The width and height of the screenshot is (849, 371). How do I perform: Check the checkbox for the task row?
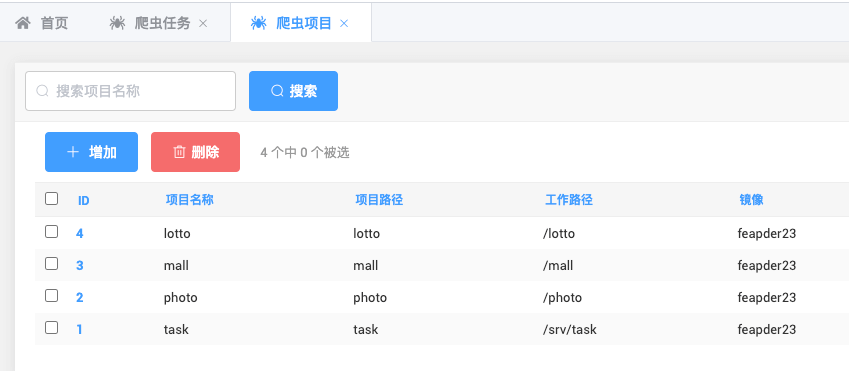[x=51, y=328]
